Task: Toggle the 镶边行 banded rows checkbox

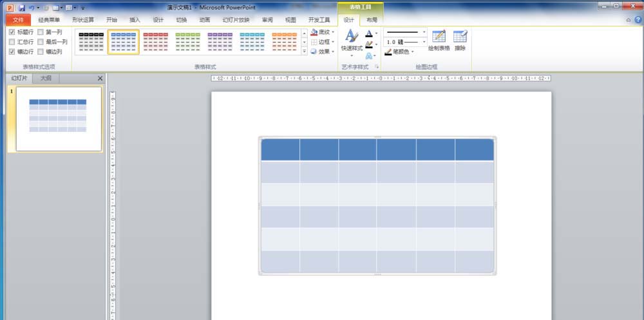Action: (12, 52)
